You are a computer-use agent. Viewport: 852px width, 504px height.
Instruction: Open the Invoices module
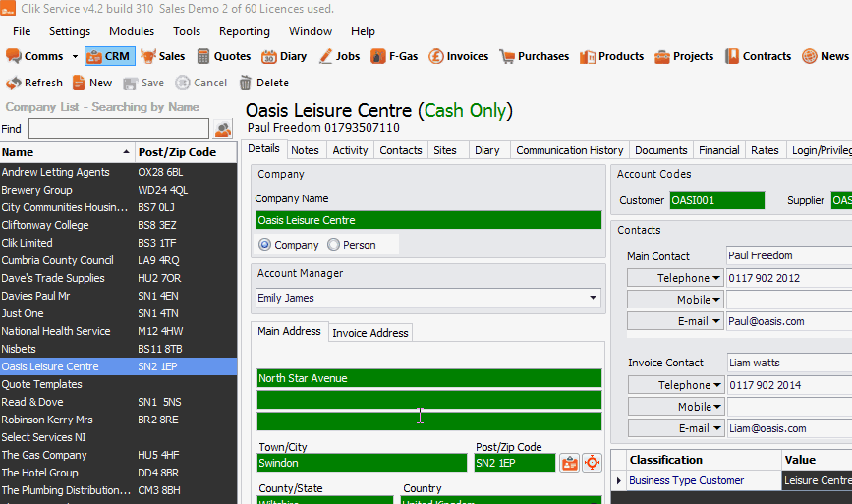tap(459, 56)
